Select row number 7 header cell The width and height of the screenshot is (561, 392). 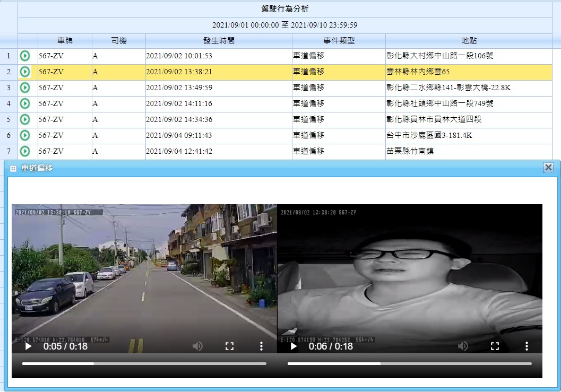(8, 151)
